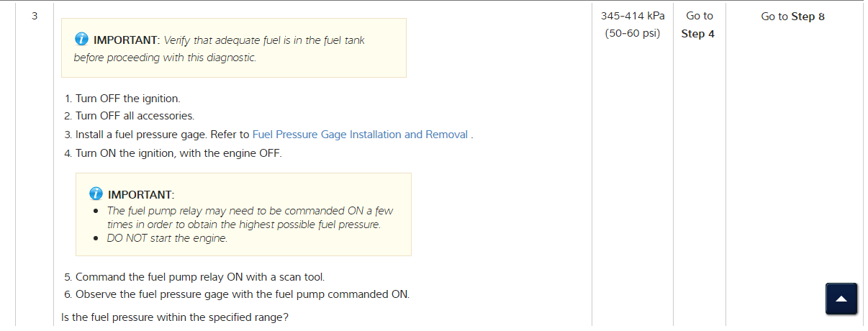Image resolution: width=868 pixels, height=331 pixels.
Task: Click the info icon above the fuel pump relay note
Action: click(96, 194)
